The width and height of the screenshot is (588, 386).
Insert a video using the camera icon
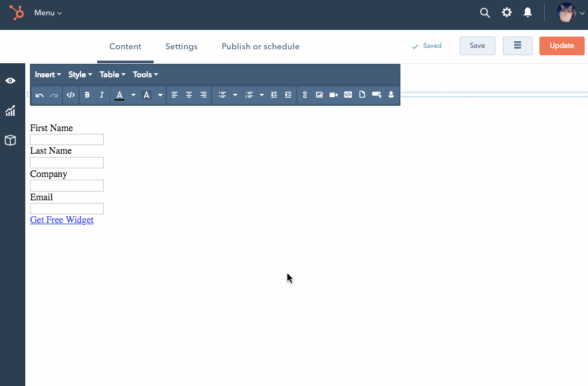coord(333,95)
